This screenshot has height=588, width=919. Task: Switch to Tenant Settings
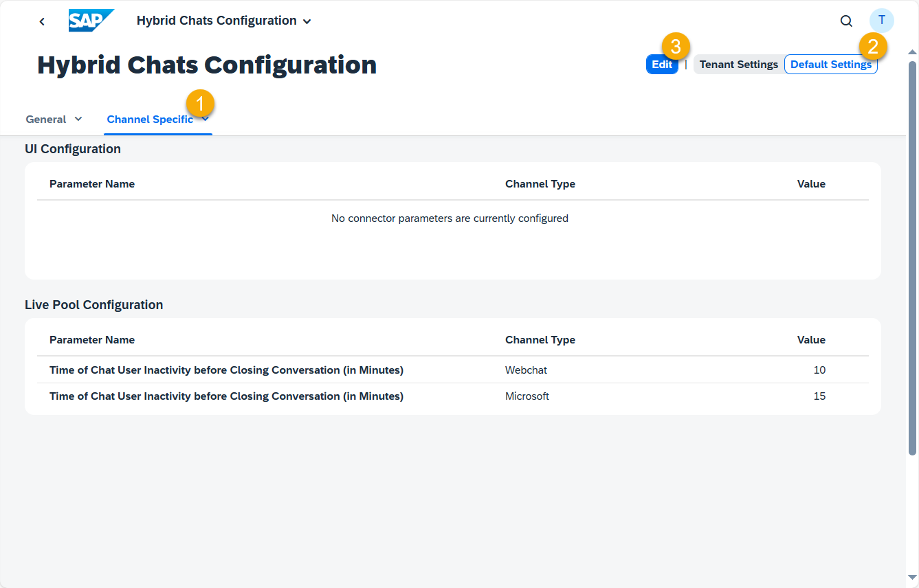pos(739,65)
